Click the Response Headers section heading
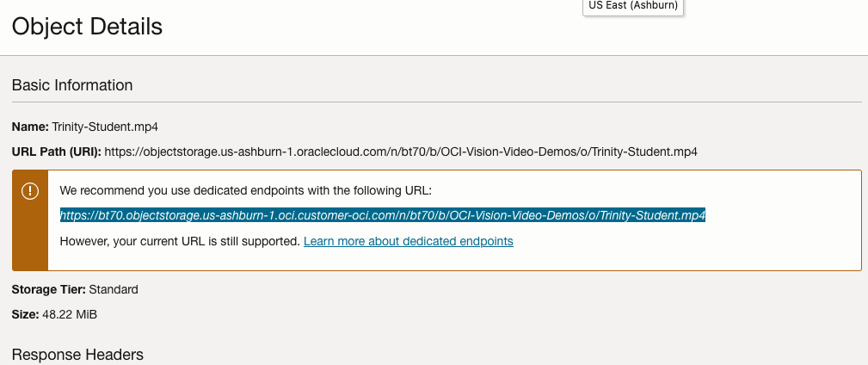 coord(77,355)
